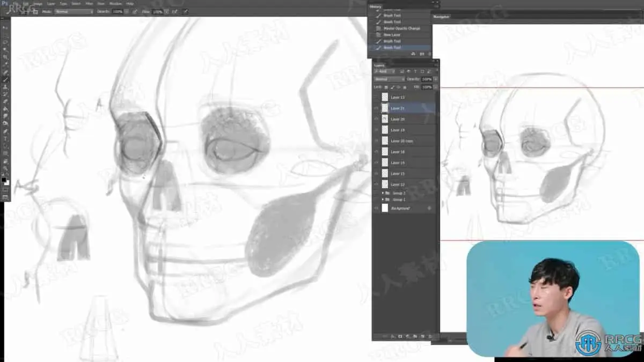This screenshot has width=644, height=362.
Task: Select the Move tool
Action: coord(6,27)
